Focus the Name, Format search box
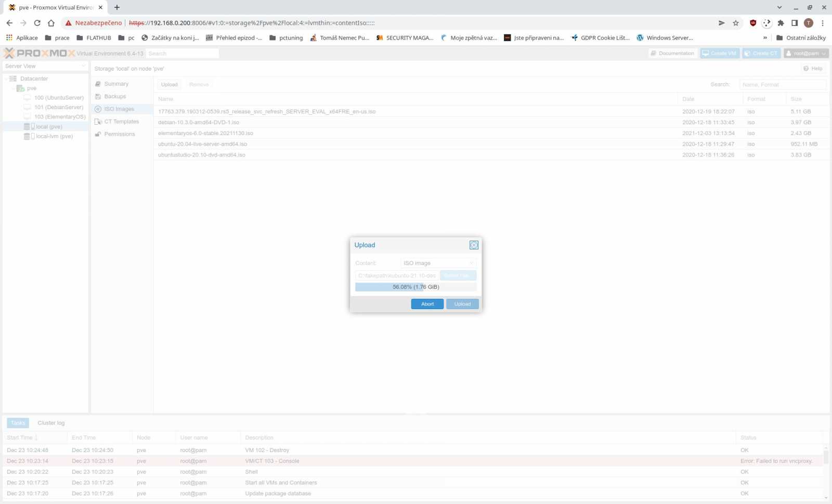Image resolution: width=832 pixels, height=504 pixels. tap(783, 84)
